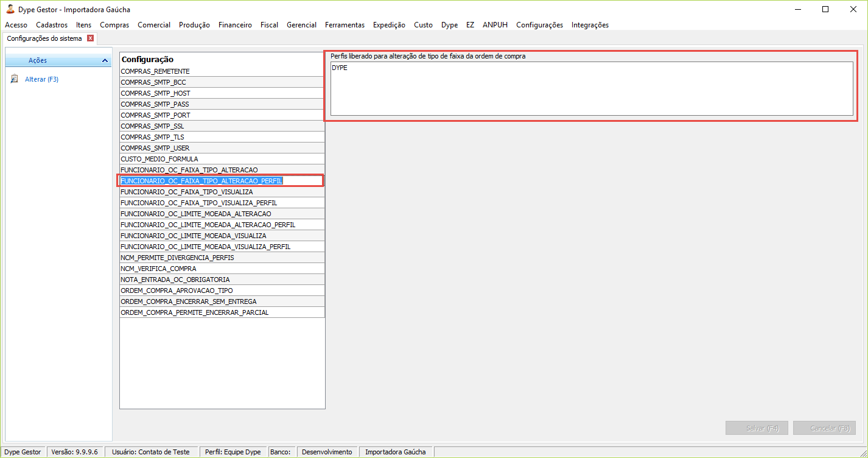Click Versão: 9.9.9.6 in status bar
This screenshot has height=458, width=868.
click(x=75, y=452)
